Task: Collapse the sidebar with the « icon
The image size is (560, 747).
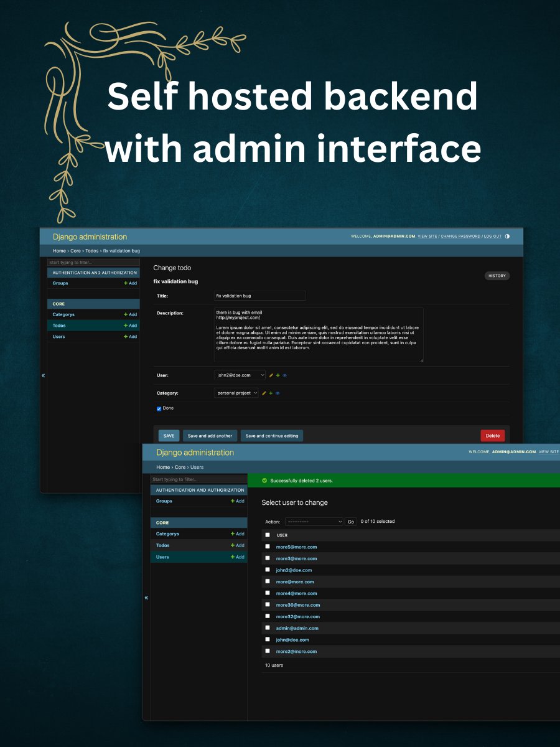Action: [43, 375]
